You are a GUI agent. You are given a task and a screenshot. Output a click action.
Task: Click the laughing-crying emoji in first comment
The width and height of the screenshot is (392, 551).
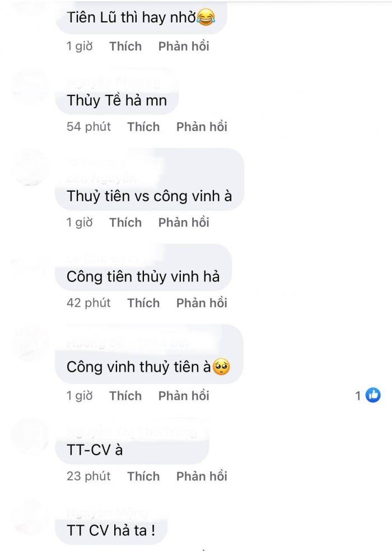tap(206, 17)
